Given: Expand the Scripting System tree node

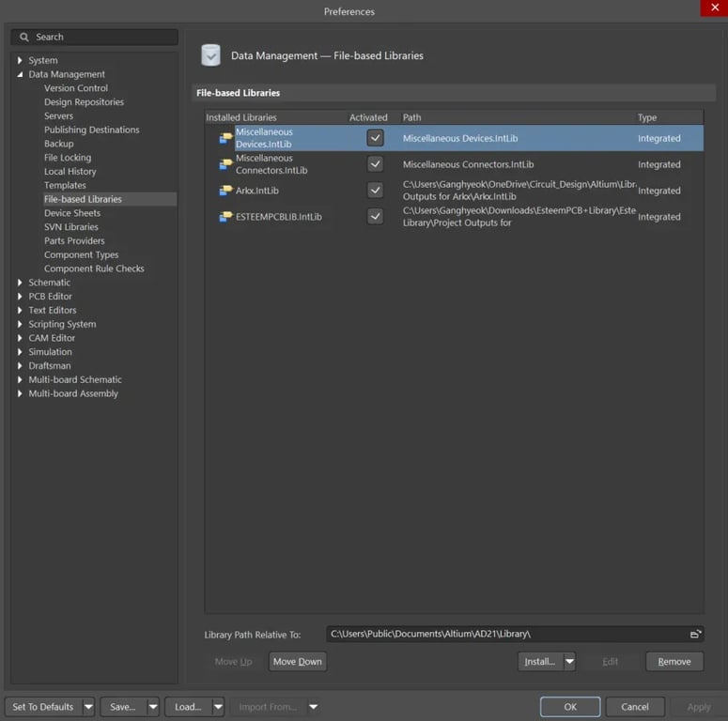Looking at the screenshot, I should click(x=20, y=324).
